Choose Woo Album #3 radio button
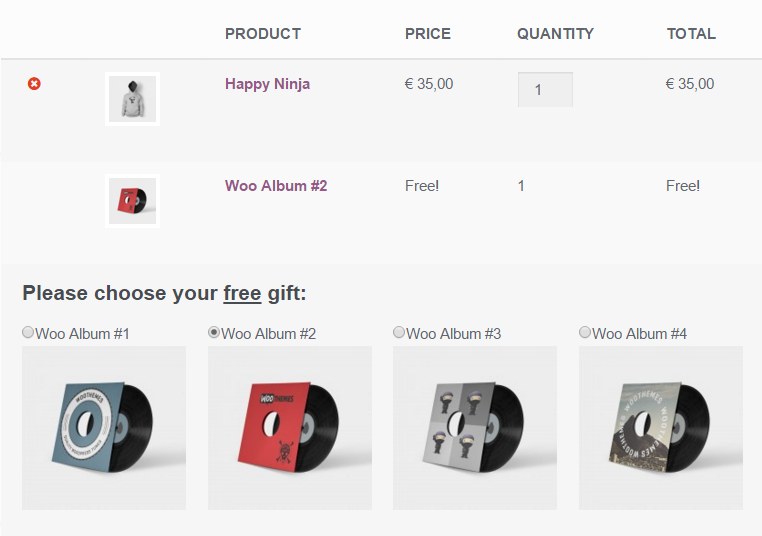The height and width of the screenshot is (536, 762). coord(399,332)
